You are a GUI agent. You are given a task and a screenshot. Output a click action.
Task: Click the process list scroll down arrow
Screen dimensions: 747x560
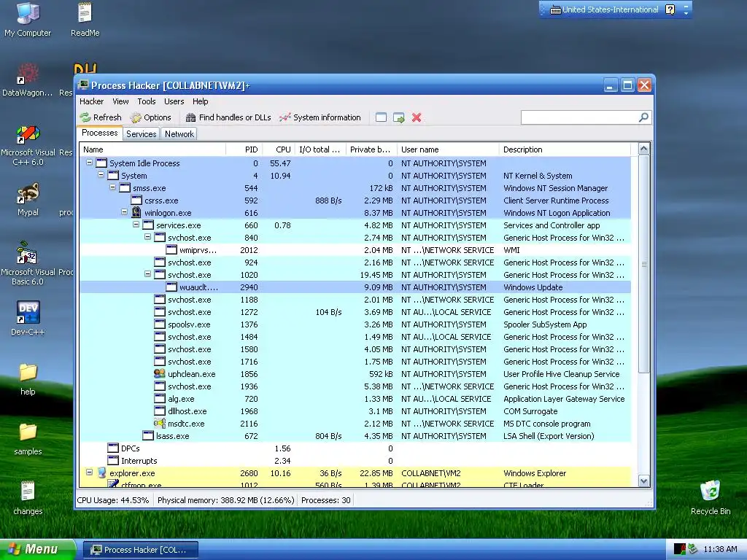643,481
